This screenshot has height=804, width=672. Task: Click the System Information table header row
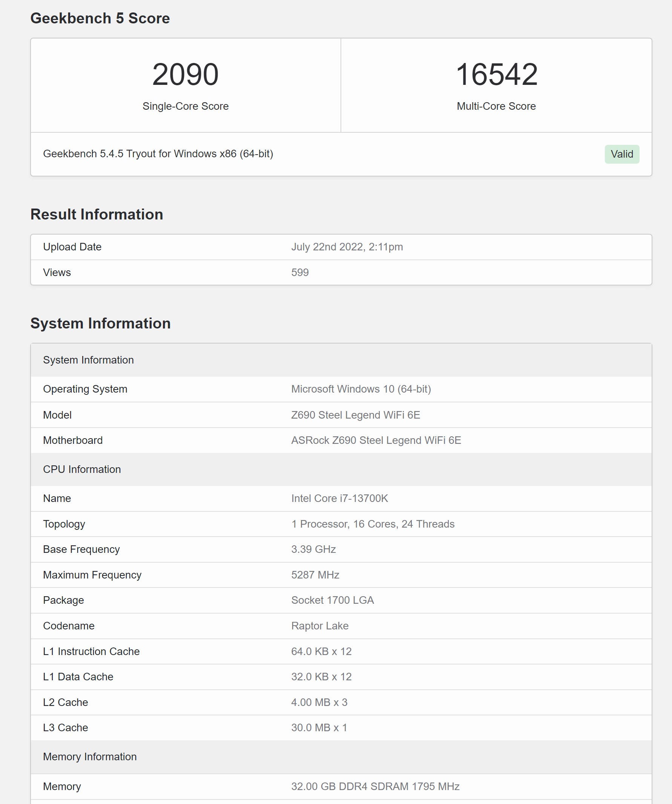point(341,360)
